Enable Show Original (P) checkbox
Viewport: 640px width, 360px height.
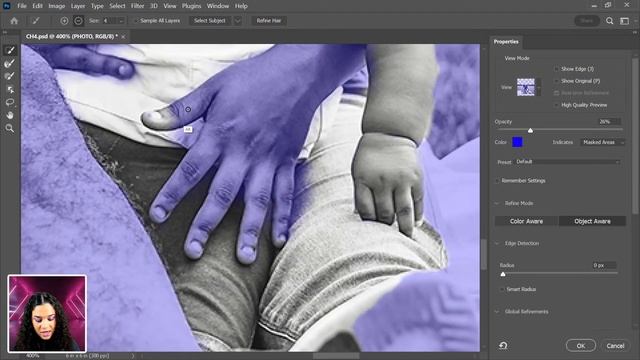point(556,81)
